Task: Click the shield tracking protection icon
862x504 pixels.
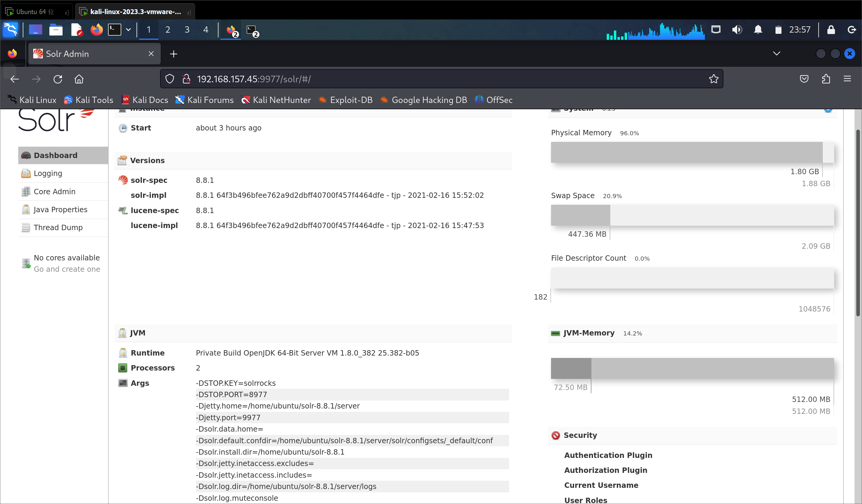Action: click(x=170, y=79)
